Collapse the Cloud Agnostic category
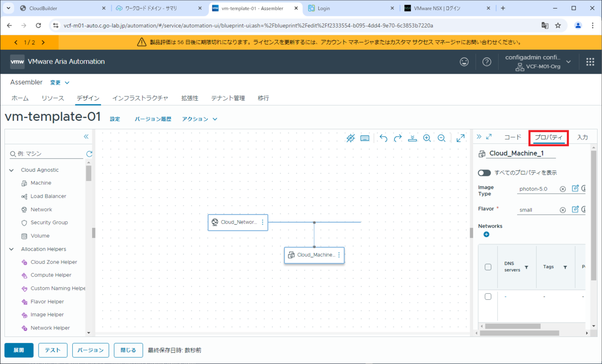The height and width of the screenshot is (364, 602). click(x=12, y=170)
